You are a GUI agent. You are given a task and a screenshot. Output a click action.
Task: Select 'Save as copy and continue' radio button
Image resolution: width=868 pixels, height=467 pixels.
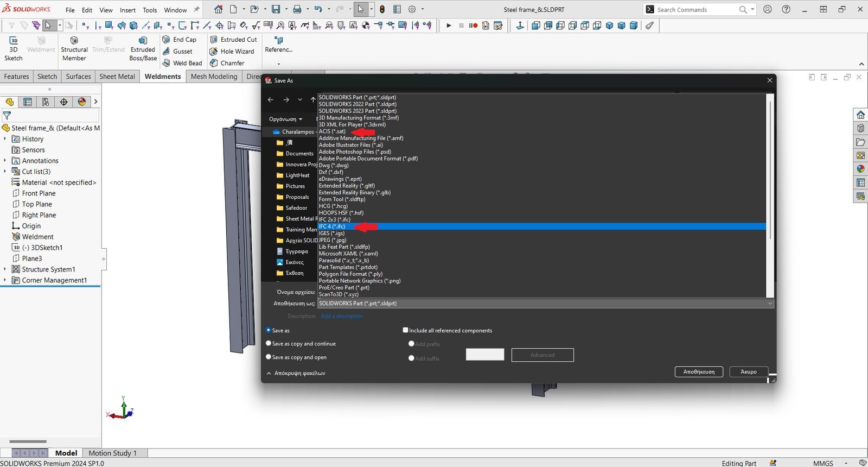coord(269,344)
